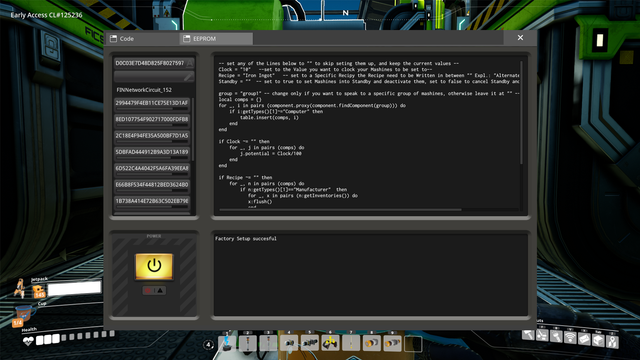
Task: Click the red status indicator below power button
Action: click(148, 291)
